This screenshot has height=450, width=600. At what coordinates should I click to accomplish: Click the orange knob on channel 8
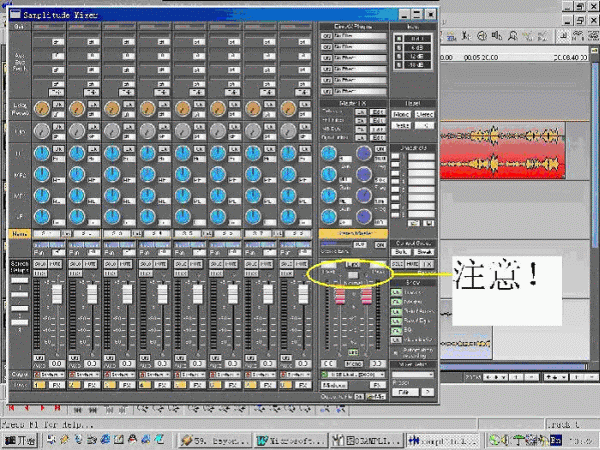coord(288,109)
